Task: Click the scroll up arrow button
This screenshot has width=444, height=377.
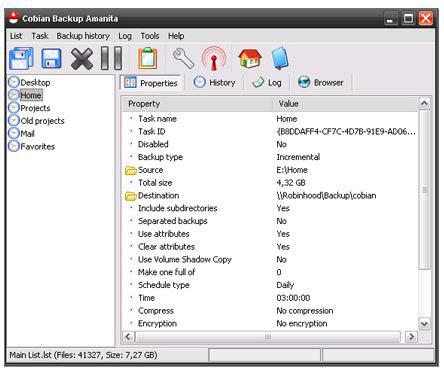Action: pos(424,103)
